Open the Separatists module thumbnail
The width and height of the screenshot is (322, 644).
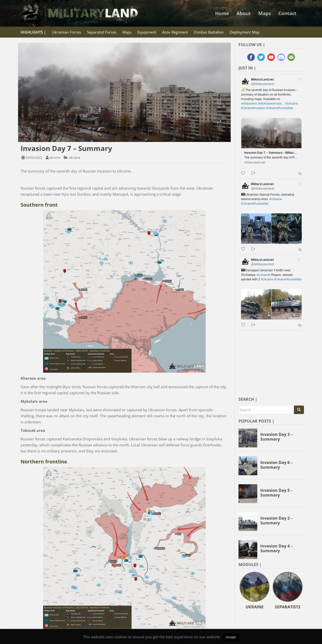pyautogui.click(x=288, y=587)
